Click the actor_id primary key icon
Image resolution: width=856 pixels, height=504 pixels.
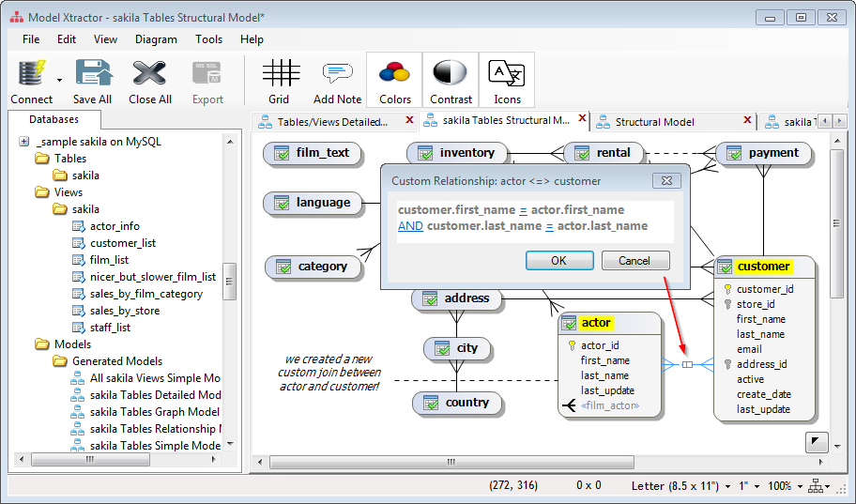pyautogui.click(x=572, y=345)
